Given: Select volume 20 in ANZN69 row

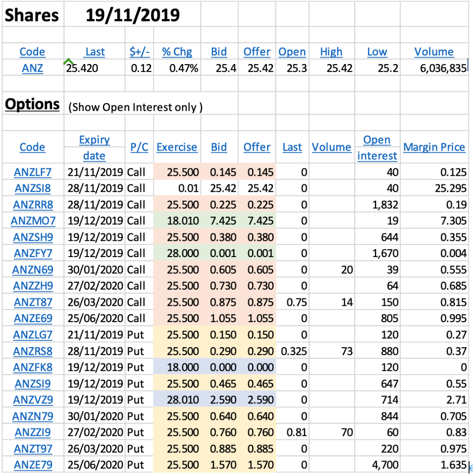Looking at the screenshot, I should pos(346,270).
